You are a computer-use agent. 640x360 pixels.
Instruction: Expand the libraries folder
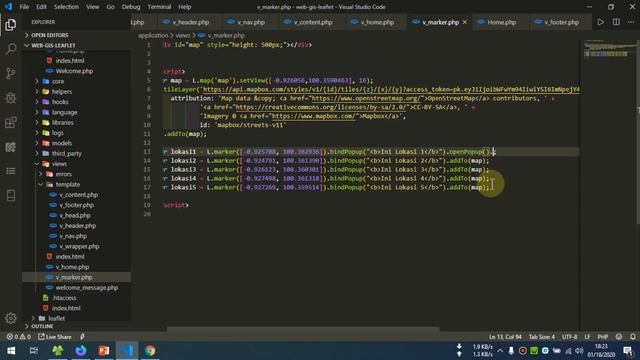click(77, 122)
